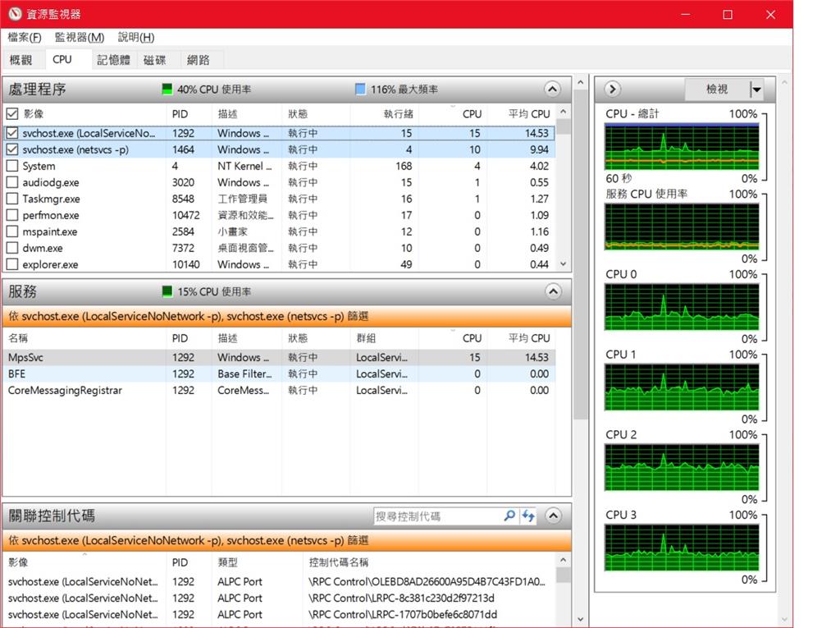Image resolution: width=840 pixels, height=628 pixels.
Task: Sort processes by 平均 CPU column header
Action: [522, 113]
